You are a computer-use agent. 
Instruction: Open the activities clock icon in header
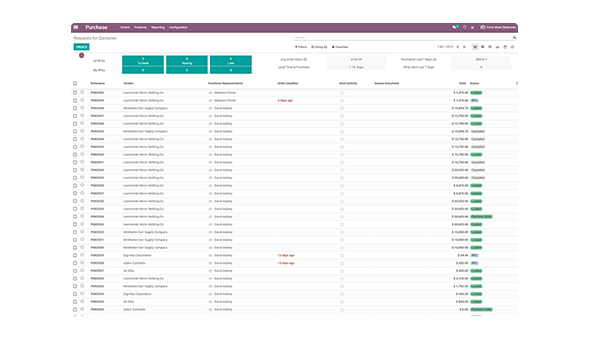[465, 27]
